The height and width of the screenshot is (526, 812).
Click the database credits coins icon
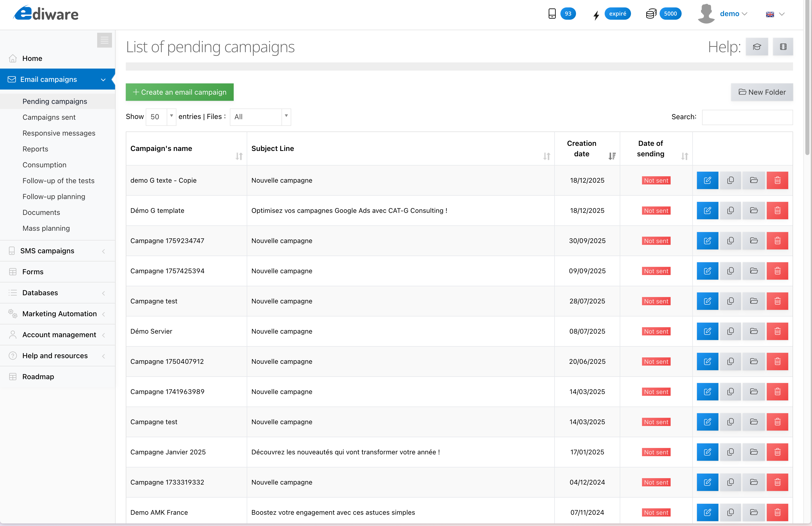click(x=651, y=14)
